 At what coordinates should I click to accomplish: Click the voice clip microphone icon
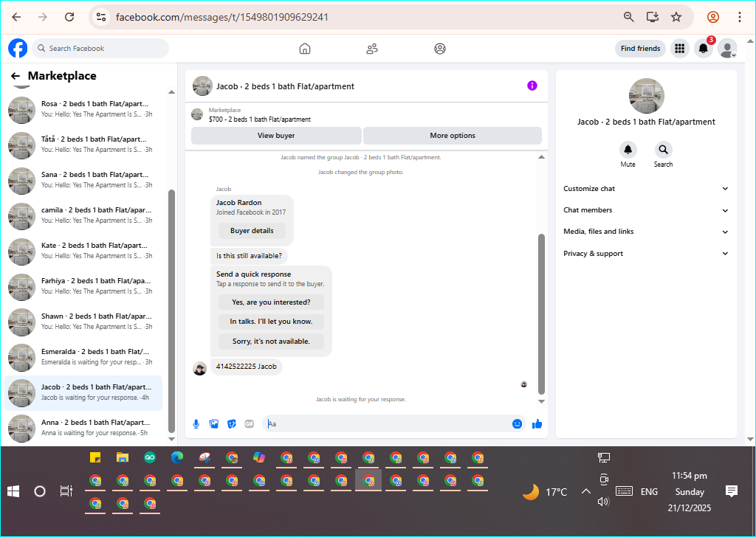click(196, 424)
